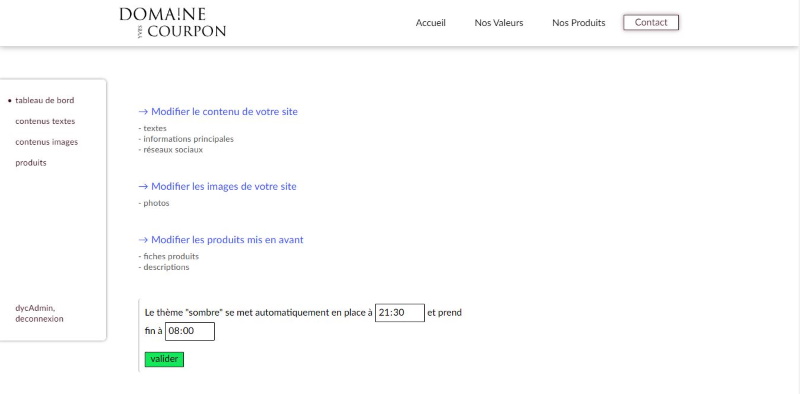Follow link Modifier les images de votre site
This screenshot has height=394, width=800.
pos(217,187)
